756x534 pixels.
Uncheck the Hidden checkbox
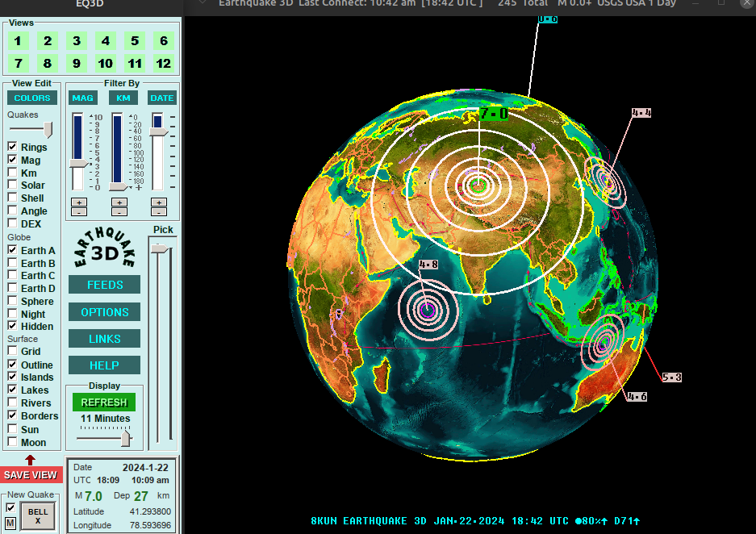13,326
